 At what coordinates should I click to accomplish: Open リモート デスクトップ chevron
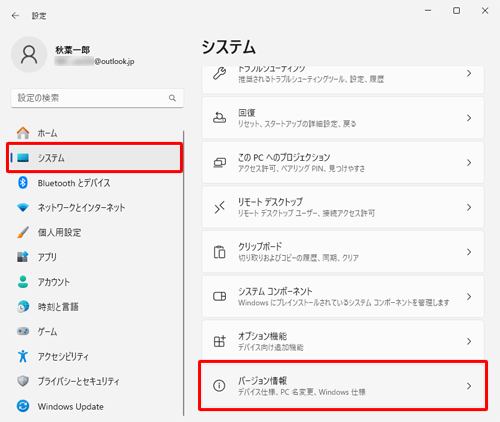(469, 207)
